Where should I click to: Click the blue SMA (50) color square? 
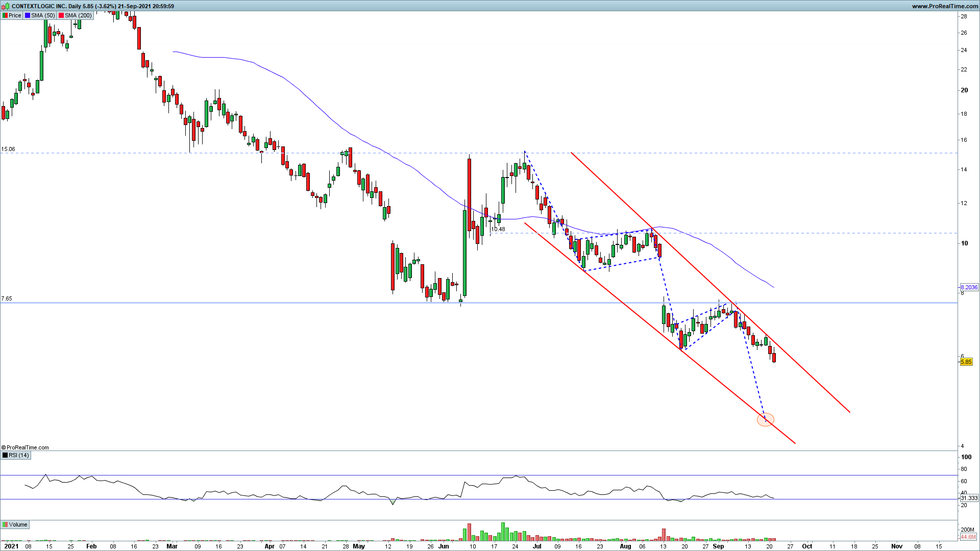tap(28, 15)
